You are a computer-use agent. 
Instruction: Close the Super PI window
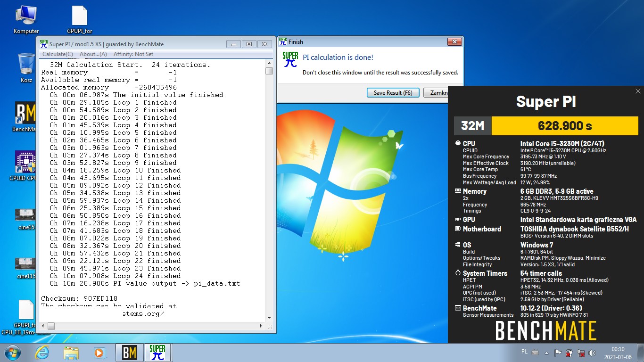[x=264, y=44]
